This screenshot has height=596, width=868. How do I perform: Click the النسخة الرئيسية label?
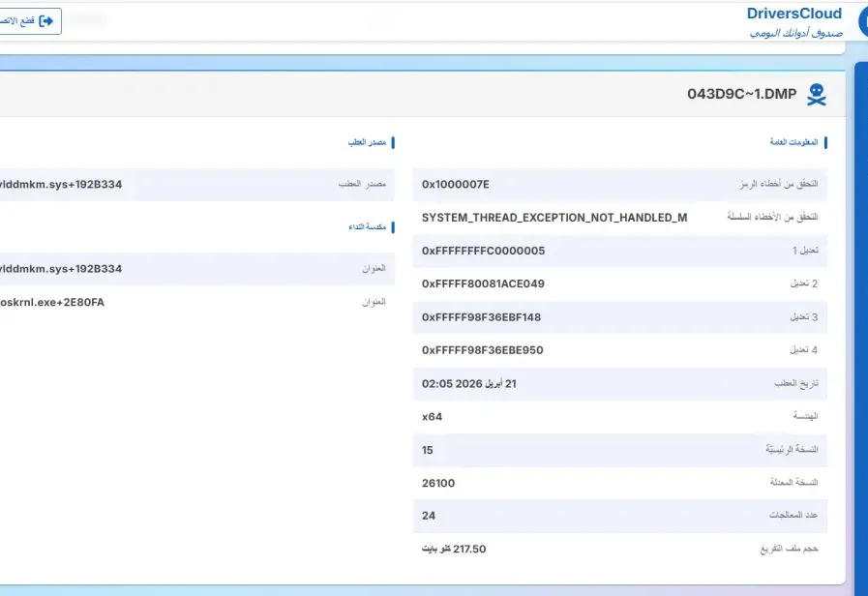(792, 449)
